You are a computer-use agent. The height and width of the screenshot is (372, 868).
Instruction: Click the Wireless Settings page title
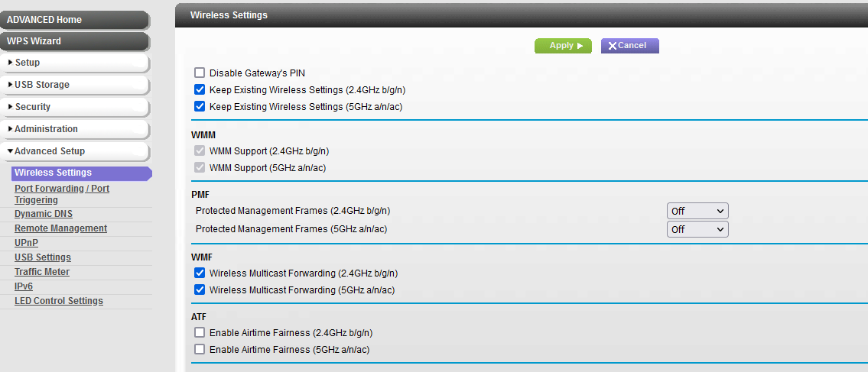pos(229,15)
